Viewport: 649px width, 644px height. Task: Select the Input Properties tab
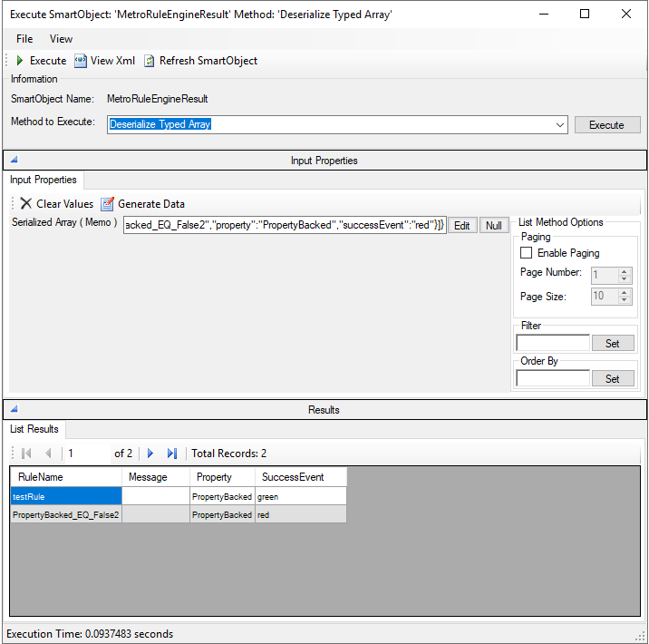point(43,180)
